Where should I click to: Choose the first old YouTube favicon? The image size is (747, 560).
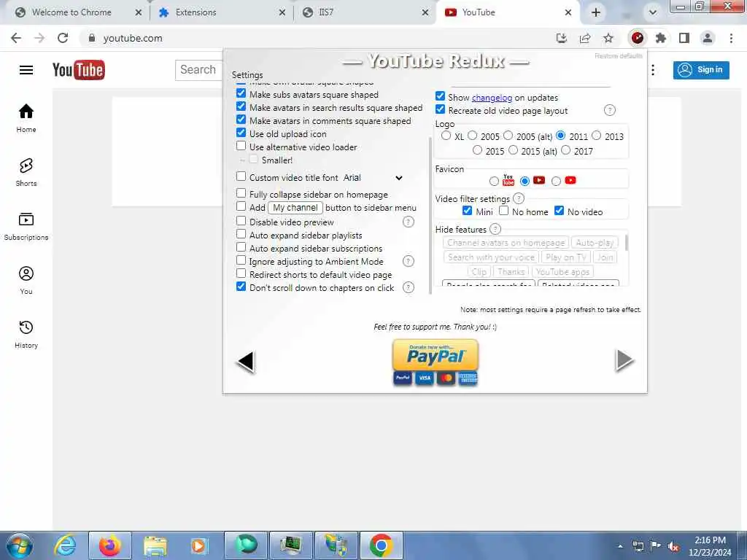494,181
